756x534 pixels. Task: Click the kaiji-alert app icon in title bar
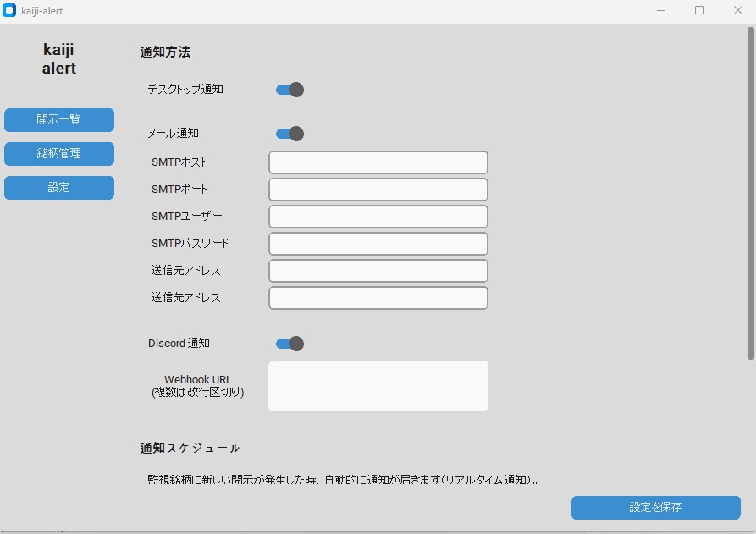click(x=9, y=10)
